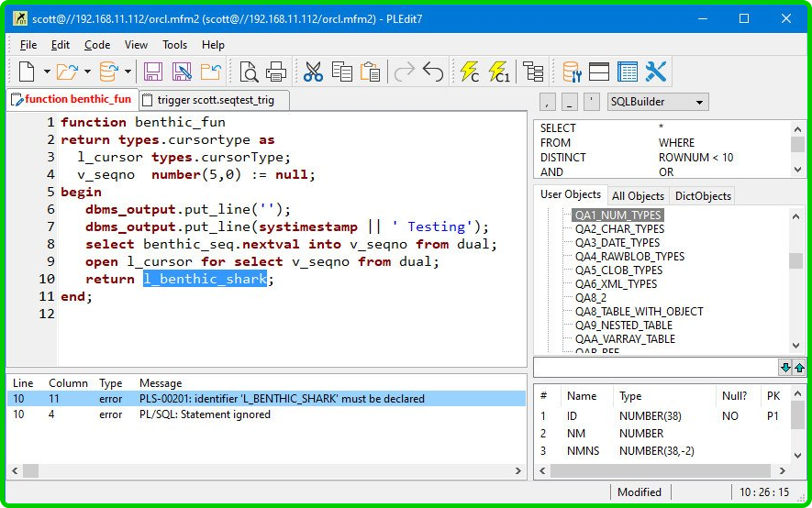Image resolution: width=812 pixels, height=508 pixels.
Task: Expand the database open dropdown arrow
Action: pos(128,72)
